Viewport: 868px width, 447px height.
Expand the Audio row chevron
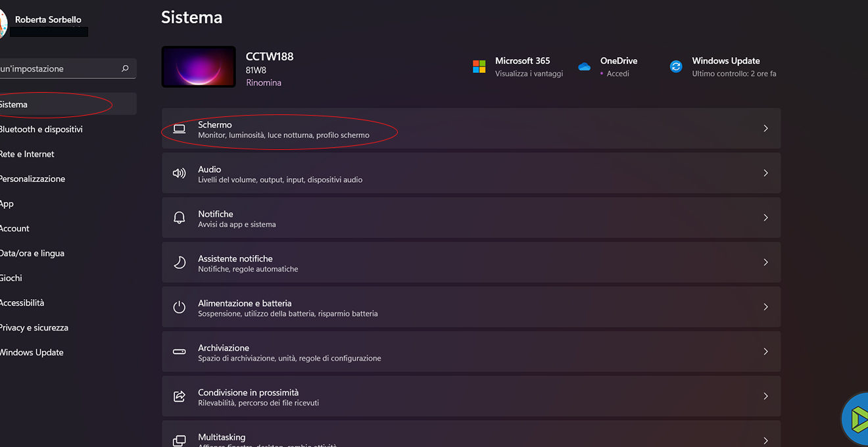(x=765, y=174)
